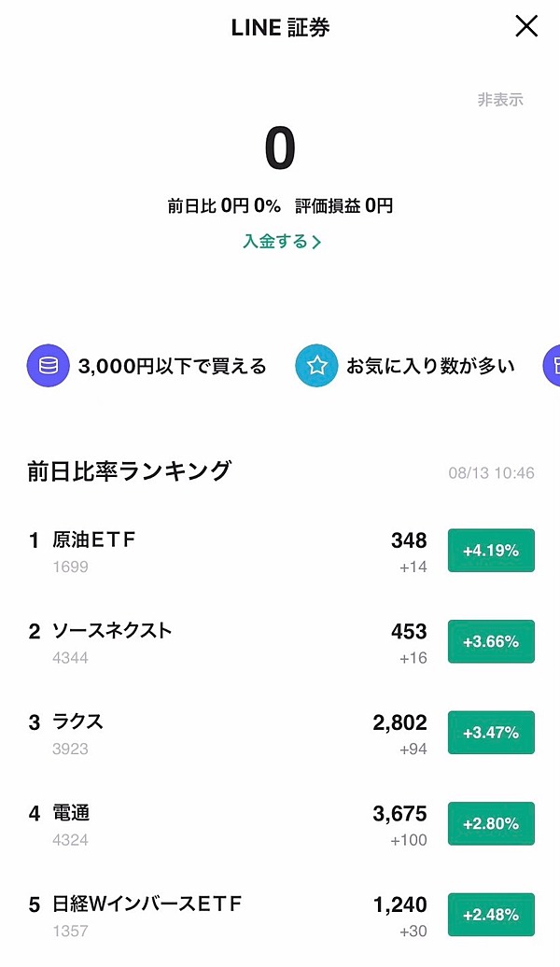560x967 pixels.
Task: Hide balance with 非表示 toggle
Action: click(x=500, y=100)
